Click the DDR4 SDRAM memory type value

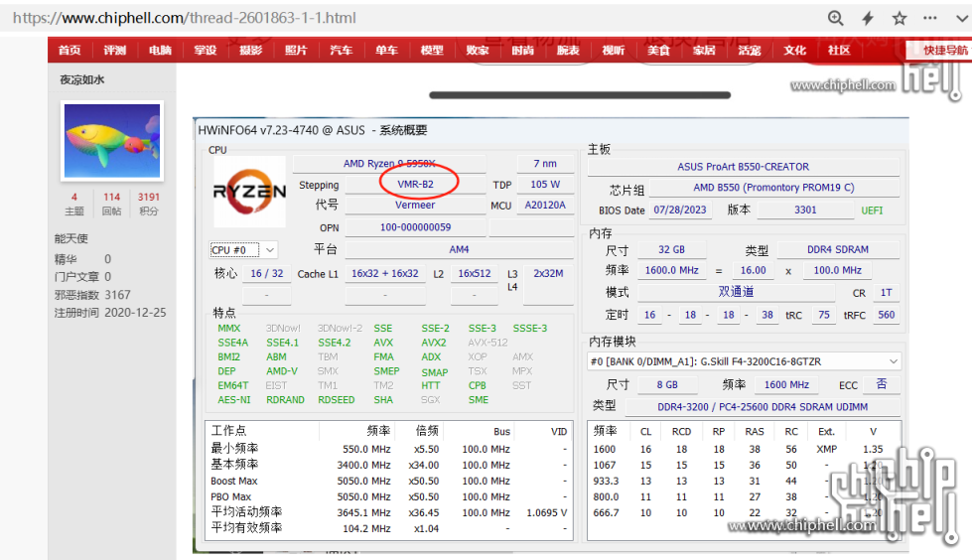coord(838,249)
